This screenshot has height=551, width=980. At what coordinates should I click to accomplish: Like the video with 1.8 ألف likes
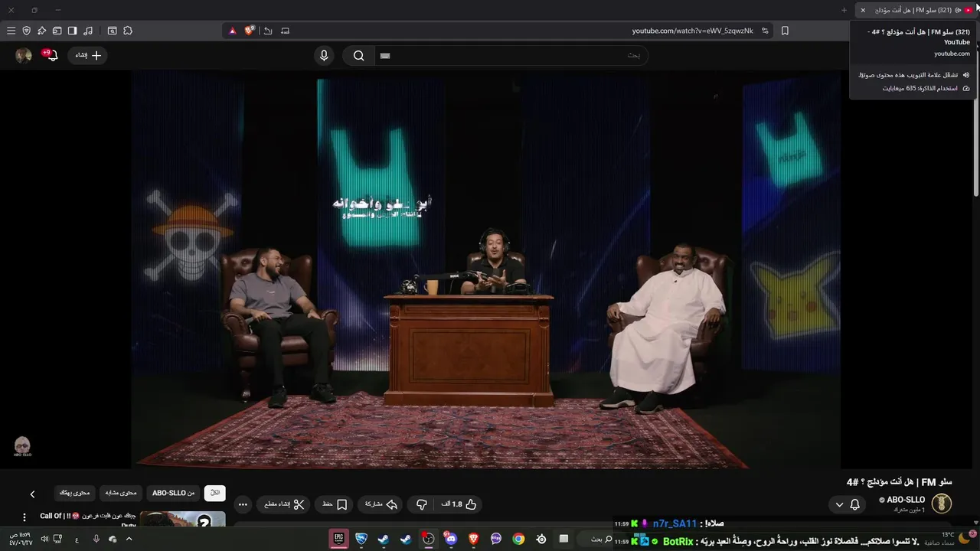459,504
